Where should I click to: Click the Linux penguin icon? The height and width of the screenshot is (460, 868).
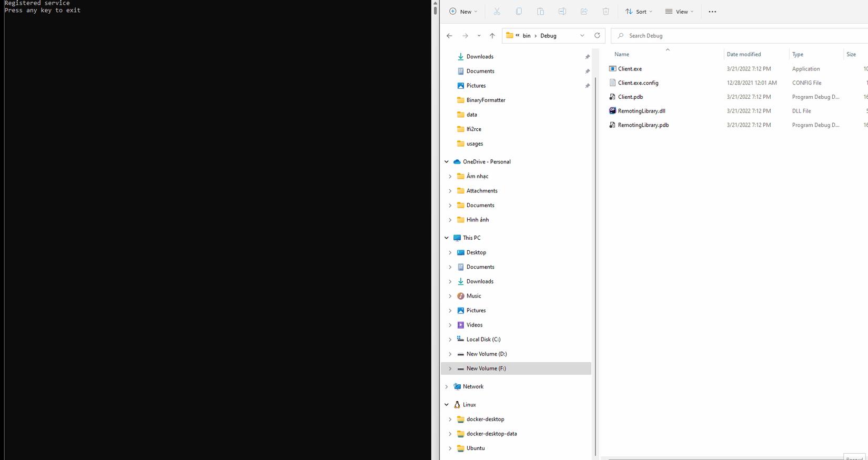[x=457, y=405]
